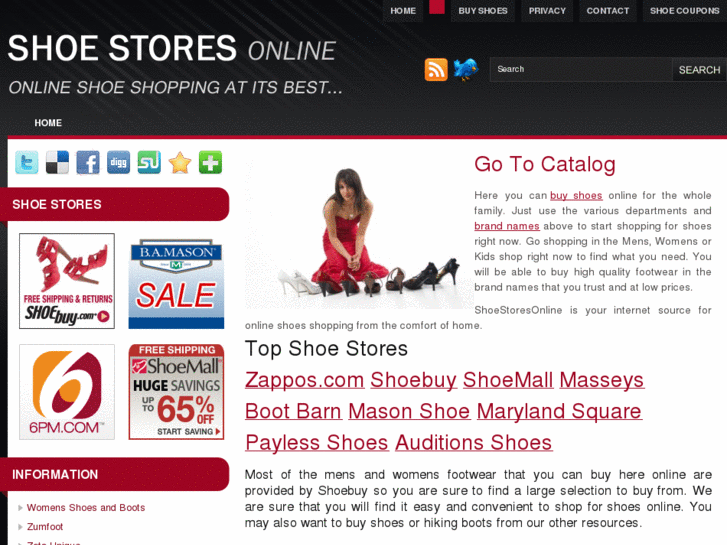Select the Contact menu item
This screenshot has width=727, height=545.
(x=607, y=11)
